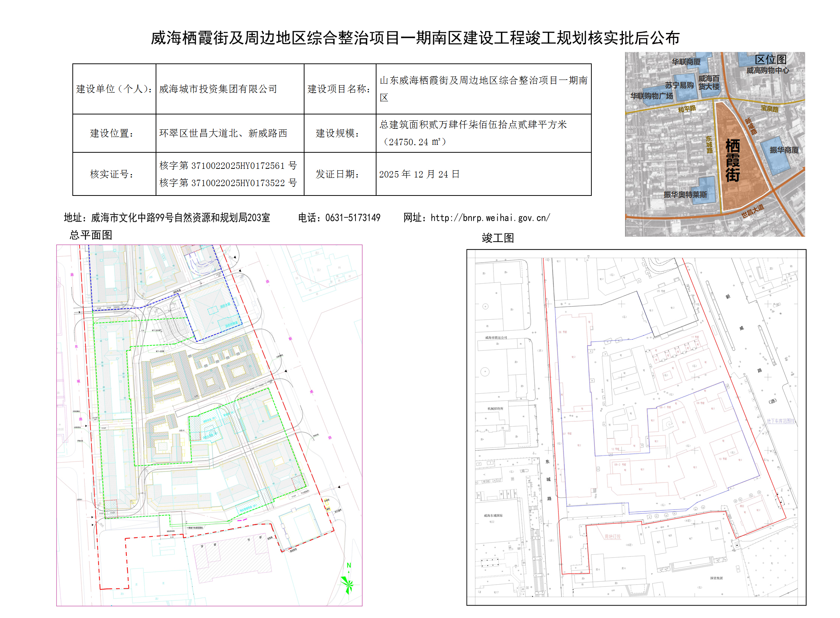
Task: Click the 总平面图 heading
Action: 91,235
